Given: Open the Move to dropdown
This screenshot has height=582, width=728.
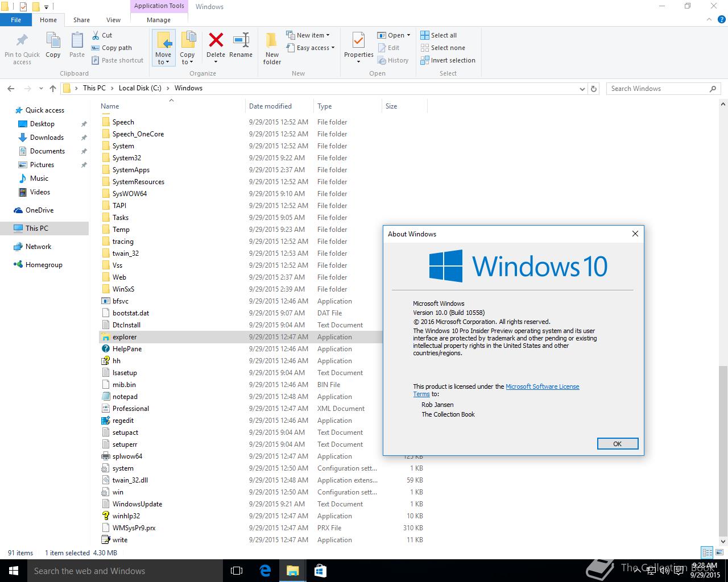Looking at the screenshot, I should tap(163, 63).
